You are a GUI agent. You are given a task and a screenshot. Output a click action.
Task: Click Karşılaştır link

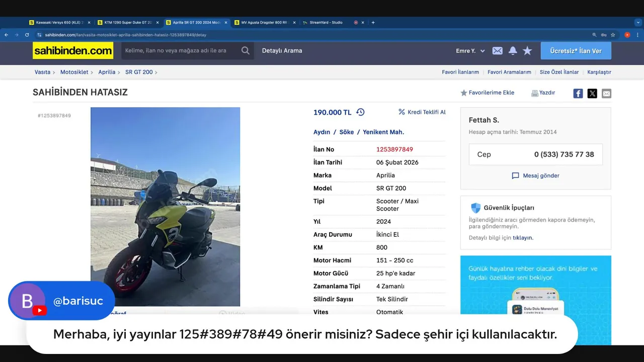599,72
